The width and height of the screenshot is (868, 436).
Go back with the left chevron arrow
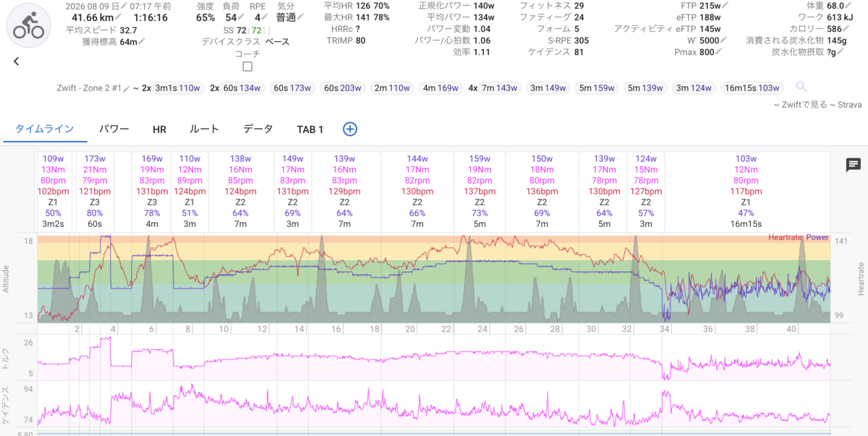16,61
